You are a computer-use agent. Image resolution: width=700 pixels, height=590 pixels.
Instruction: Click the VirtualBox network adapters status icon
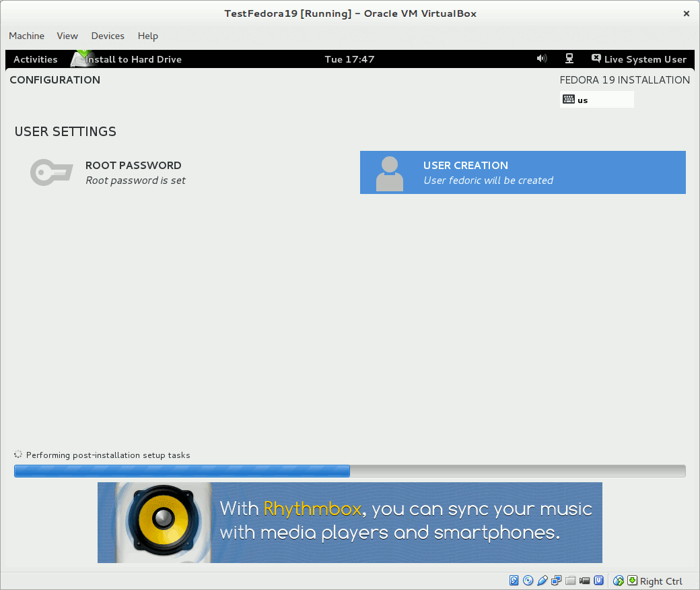[557, 581]
